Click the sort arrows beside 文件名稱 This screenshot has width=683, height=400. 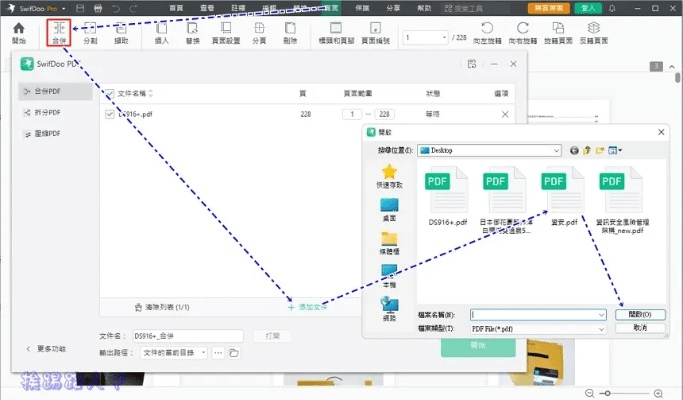point(151,93)
